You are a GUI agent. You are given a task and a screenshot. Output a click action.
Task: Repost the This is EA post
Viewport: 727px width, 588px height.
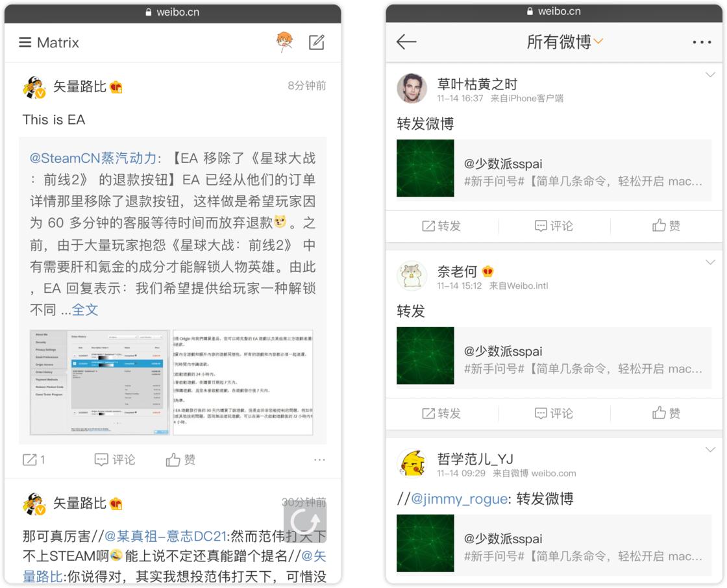coord(34,459)
